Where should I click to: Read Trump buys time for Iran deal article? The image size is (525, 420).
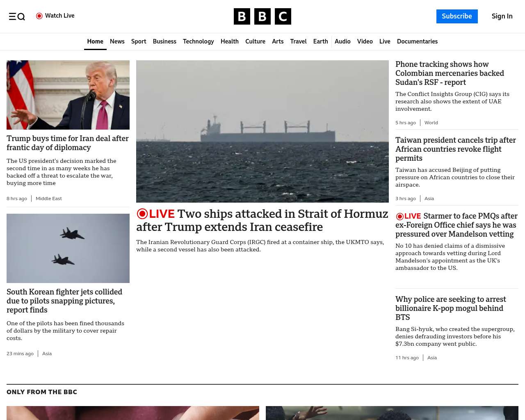(x=68, y=143)
